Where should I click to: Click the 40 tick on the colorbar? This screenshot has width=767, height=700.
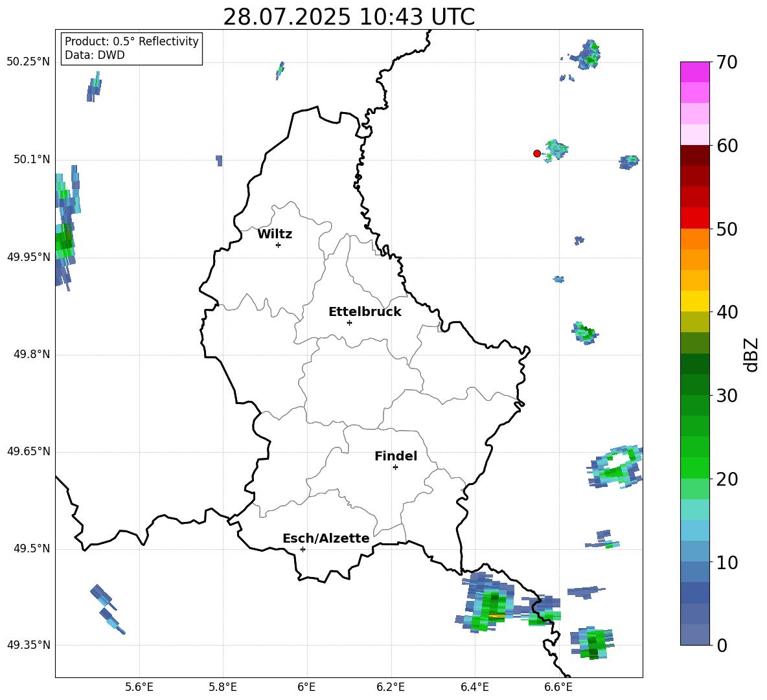[x=727, y=312]
